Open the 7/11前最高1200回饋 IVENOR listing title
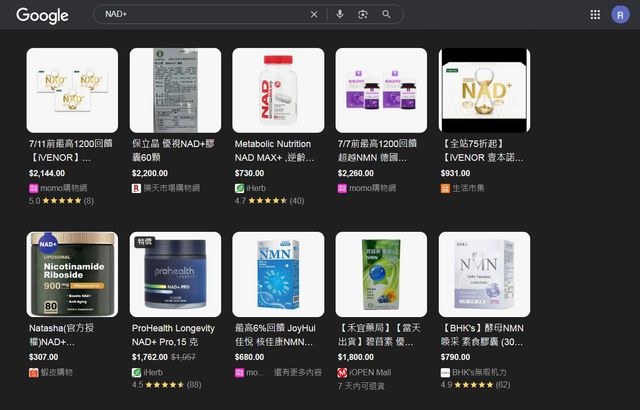The width and height of the screenshot is (640, 410). (71, 151)
